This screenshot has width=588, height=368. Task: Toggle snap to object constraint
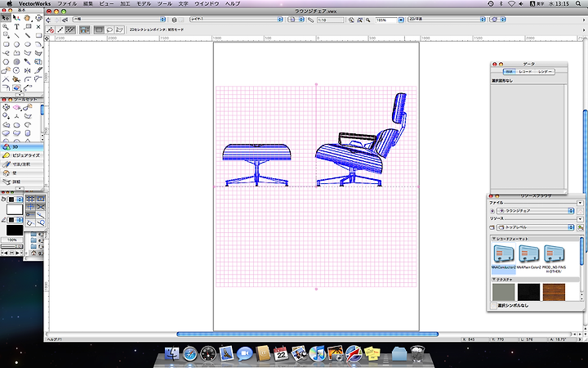click(41, 199)
